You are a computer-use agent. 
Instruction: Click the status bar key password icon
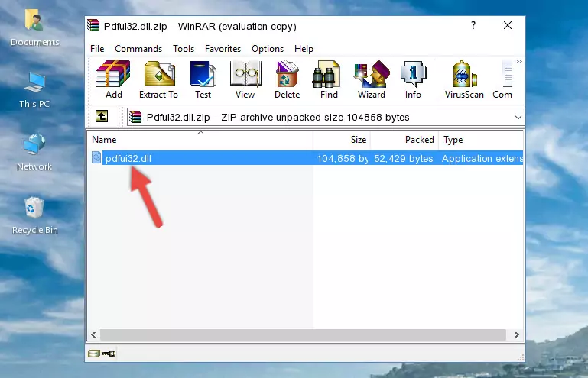[109, 354]
